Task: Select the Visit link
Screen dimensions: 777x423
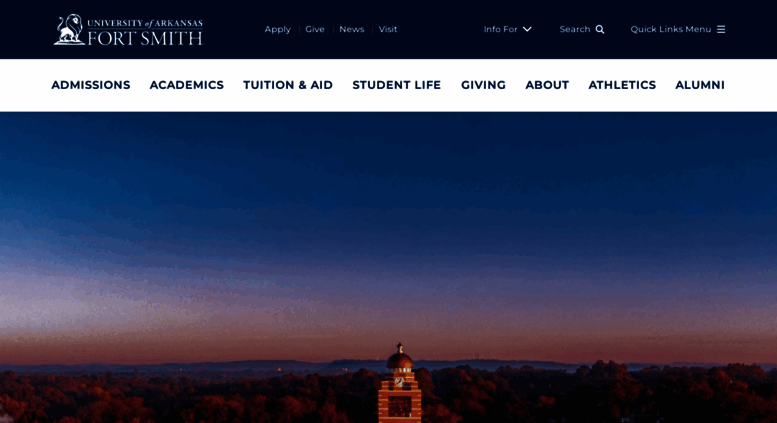Action: (388, 29)
